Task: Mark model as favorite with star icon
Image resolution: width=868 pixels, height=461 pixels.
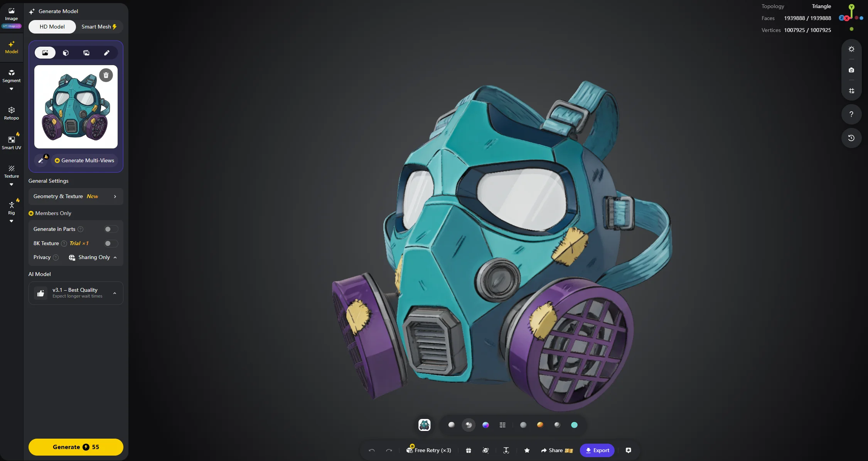Action: click(527, 450)
